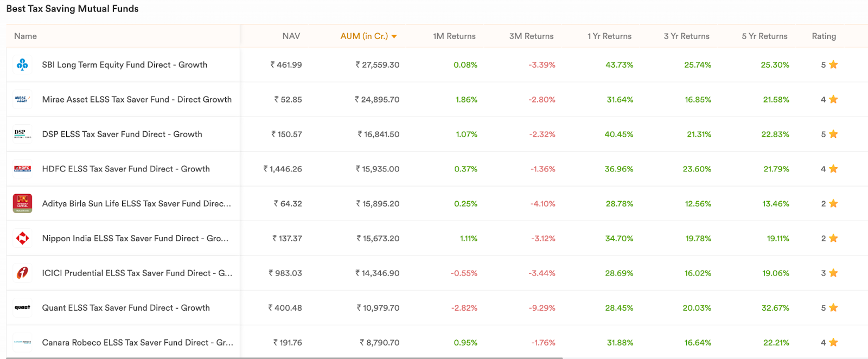The width and height of the screenshot is (868, 359).
Task: Open Mirae Asset ELSS Tax Saver Fund link
Action: click(x=137, y=99)
